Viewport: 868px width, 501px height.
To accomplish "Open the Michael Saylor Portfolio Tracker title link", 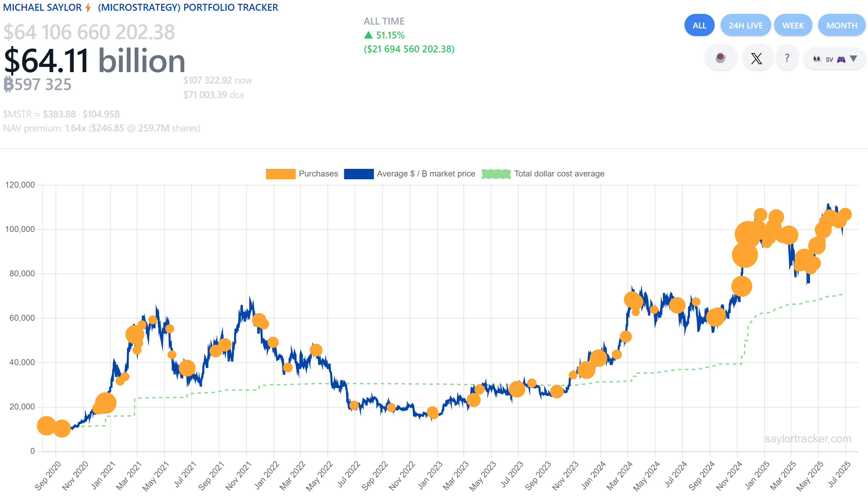I will (141, 7).
